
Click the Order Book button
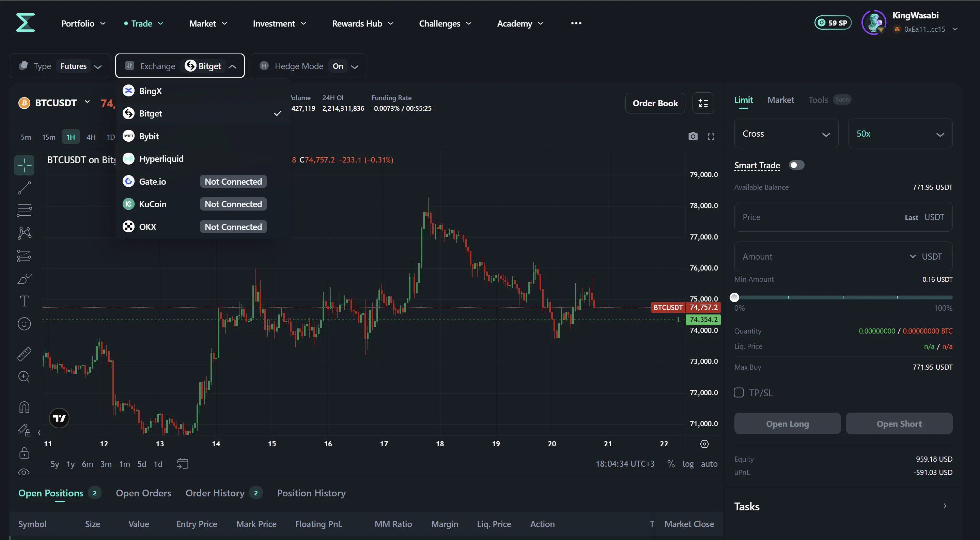point(655,103)
